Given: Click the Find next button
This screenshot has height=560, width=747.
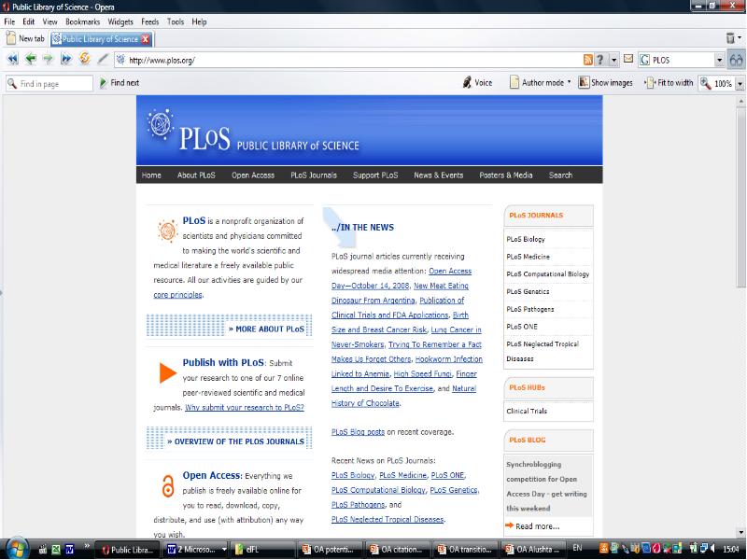Looking at the screenshot, I should coord(120,83).
